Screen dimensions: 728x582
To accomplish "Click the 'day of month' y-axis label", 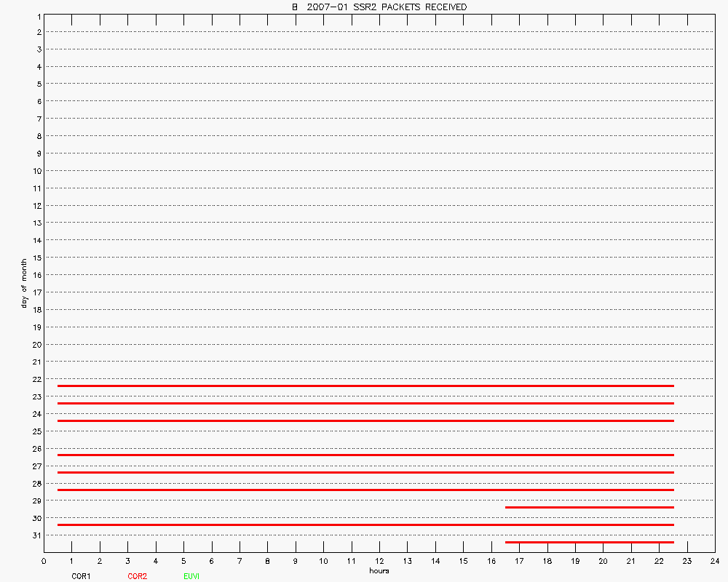I will tap(24, 283).
